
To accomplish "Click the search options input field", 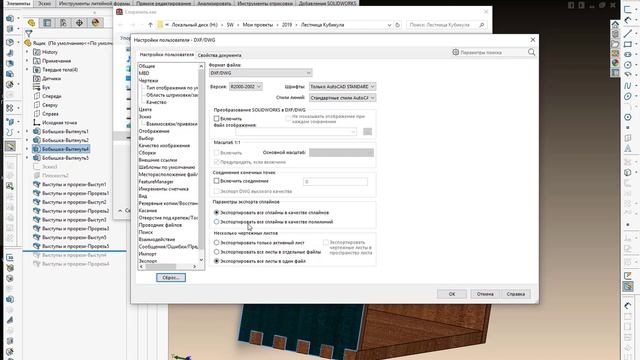I will tap(493, 52).
